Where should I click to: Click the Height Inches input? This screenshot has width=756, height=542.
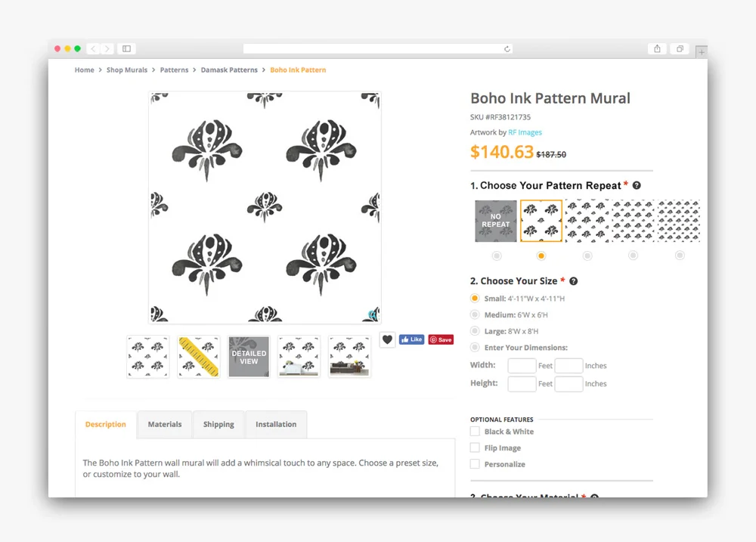pos(569,384)
